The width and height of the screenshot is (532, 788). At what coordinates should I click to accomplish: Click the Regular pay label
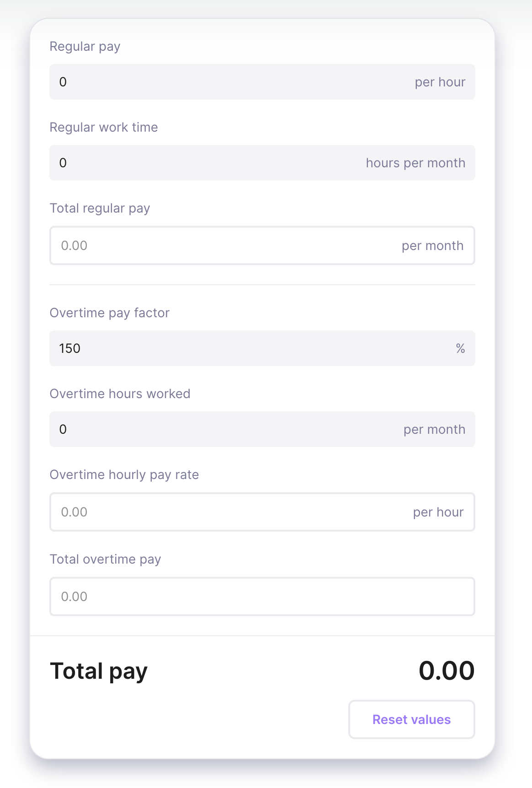click(x=85, y=47)
